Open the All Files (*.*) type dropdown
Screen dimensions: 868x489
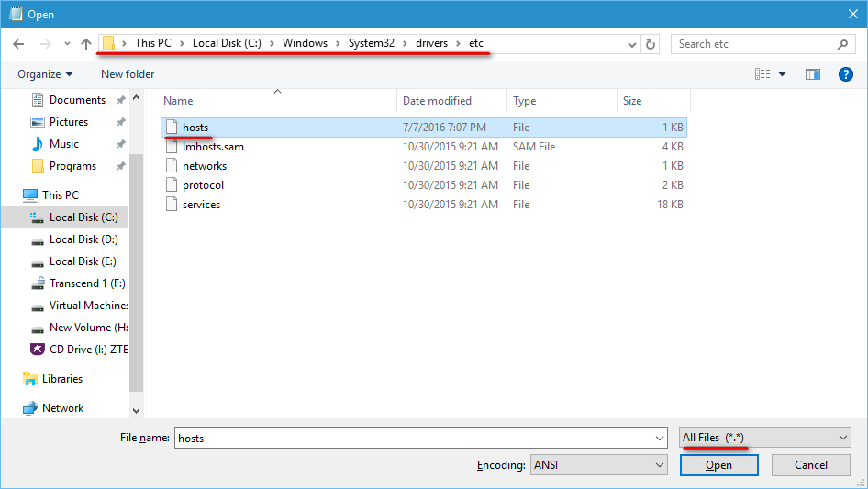(765, 438)
